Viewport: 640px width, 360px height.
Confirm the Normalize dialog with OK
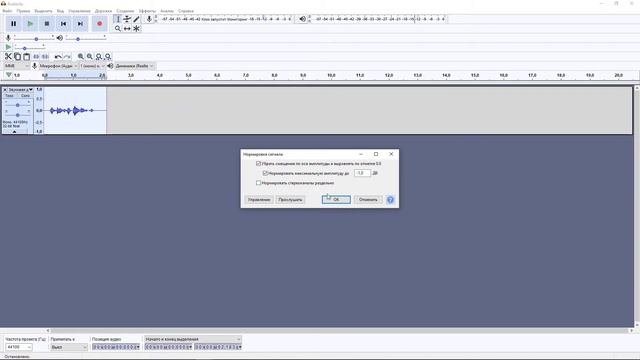click(x=336, y=200)
